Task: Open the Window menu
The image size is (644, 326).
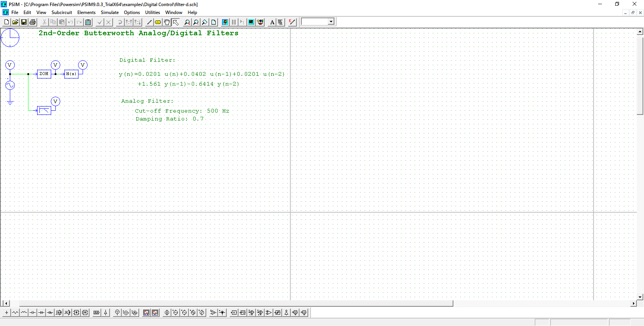Action: click(x=174, y=13)
